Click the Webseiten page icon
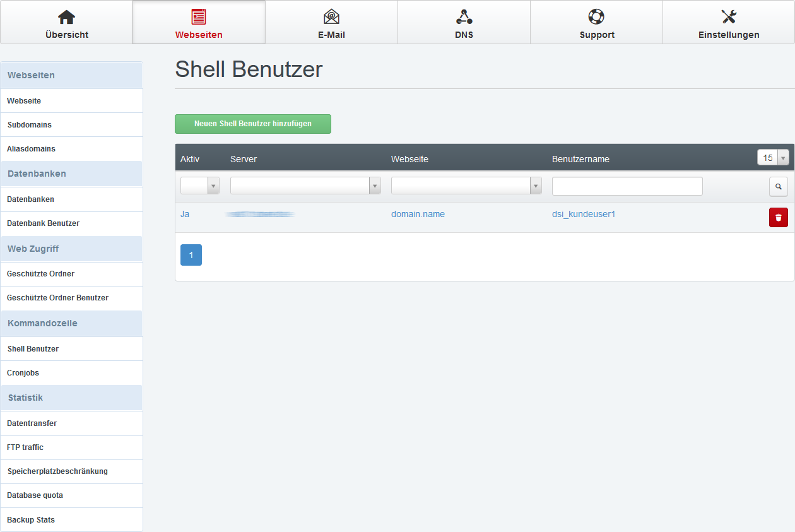Screen dimensions: 795x532 click(199, 17)
